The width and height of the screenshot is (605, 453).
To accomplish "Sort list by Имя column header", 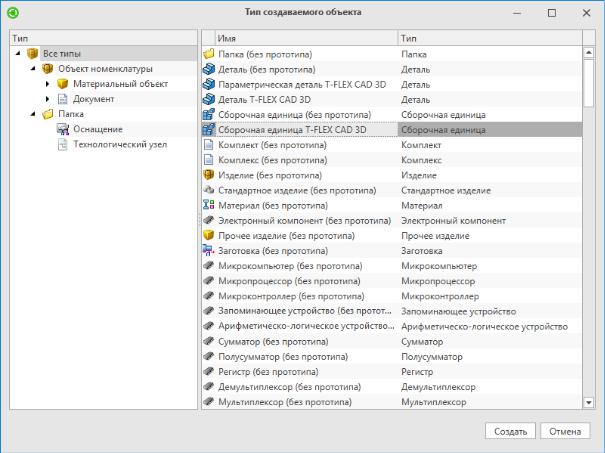I will [x=306, y=38].
